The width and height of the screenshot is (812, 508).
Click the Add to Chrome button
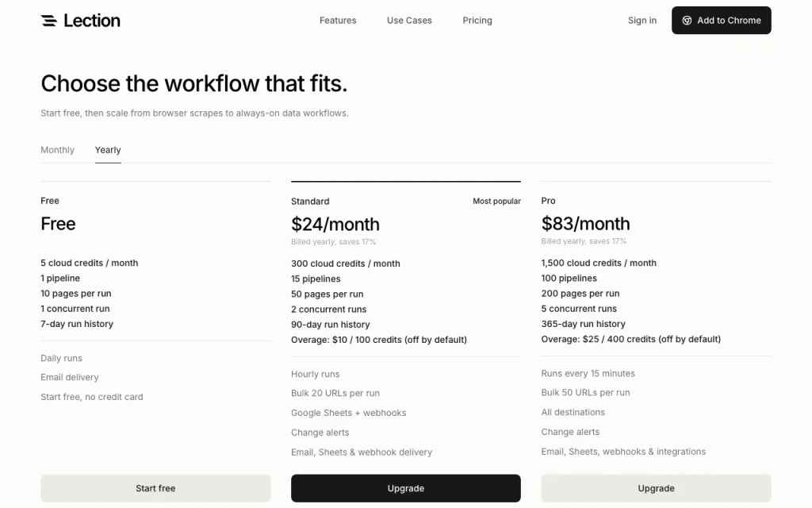point(722,20)
